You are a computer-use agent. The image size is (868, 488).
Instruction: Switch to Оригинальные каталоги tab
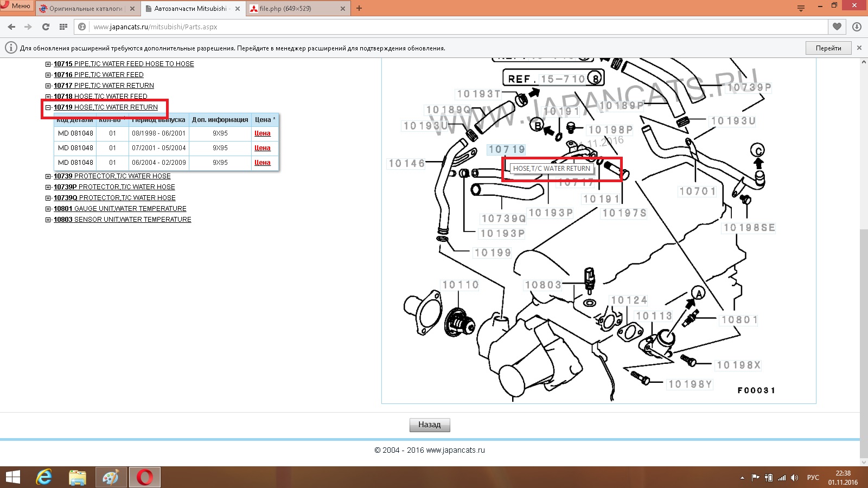point(86,9)
